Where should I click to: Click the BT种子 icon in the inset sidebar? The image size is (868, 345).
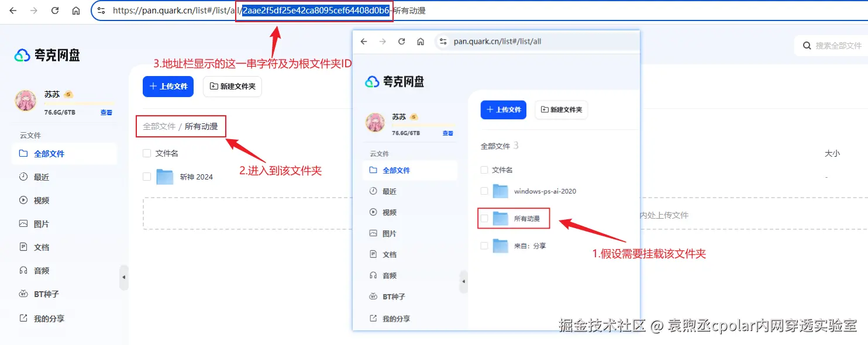coord(373,296)
